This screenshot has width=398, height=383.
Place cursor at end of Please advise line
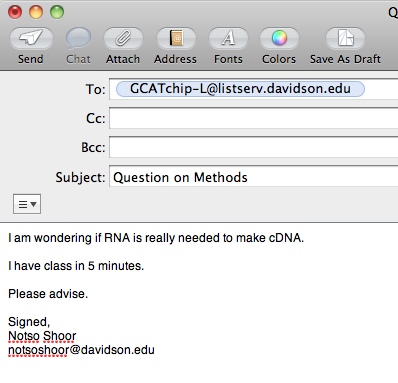tap(89, 294)
